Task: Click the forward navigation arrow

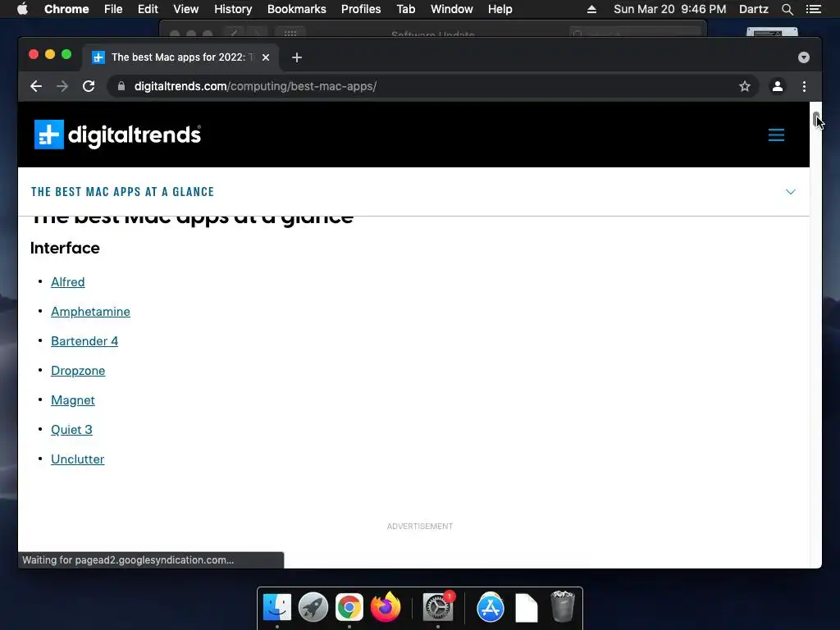Action: tap(62, 86)
